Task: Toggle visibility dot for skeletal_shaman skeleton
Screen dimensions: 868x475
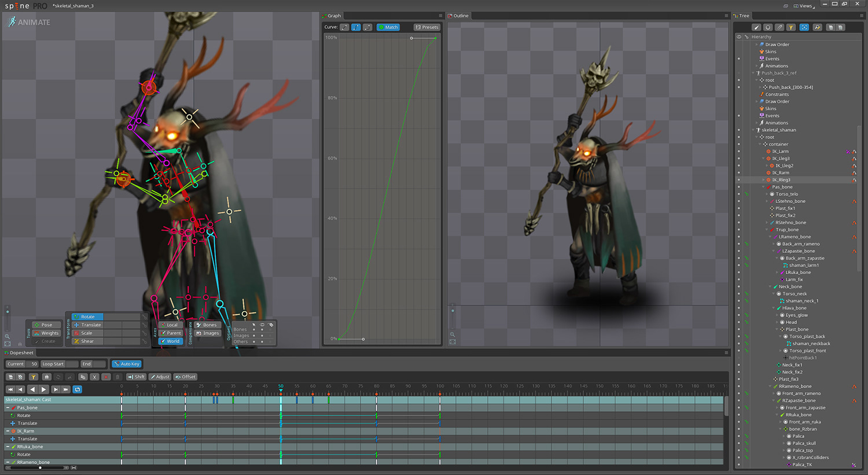Action: pos(739,130)
